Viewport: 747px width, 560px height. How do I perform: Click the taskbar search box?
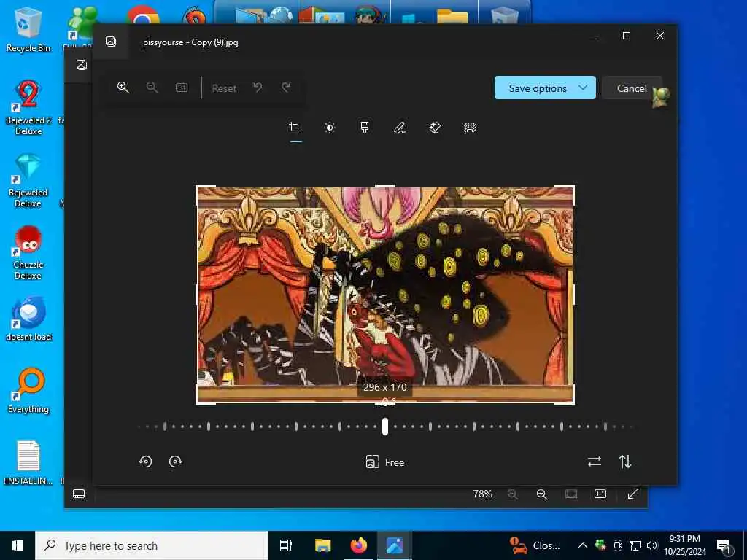pyautogui.click(x=152, y=545)
